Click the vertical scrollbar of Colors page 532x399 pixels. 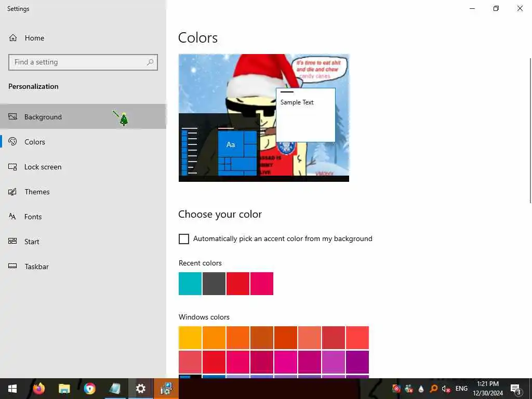tap(530, 130)
